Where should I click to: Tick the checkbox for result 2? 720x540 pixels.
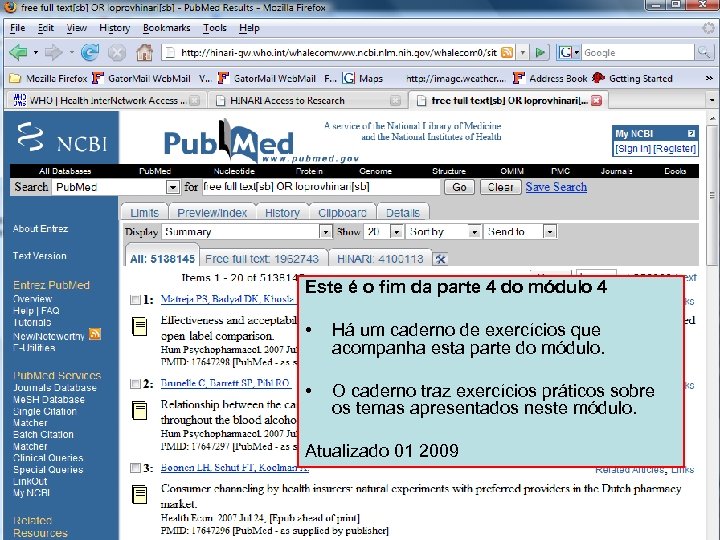pos(135,384)
